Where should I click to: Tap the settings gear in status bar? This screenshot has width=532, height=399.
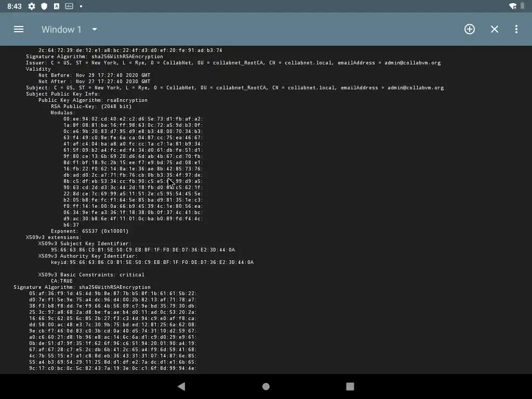tap(32, 6)
